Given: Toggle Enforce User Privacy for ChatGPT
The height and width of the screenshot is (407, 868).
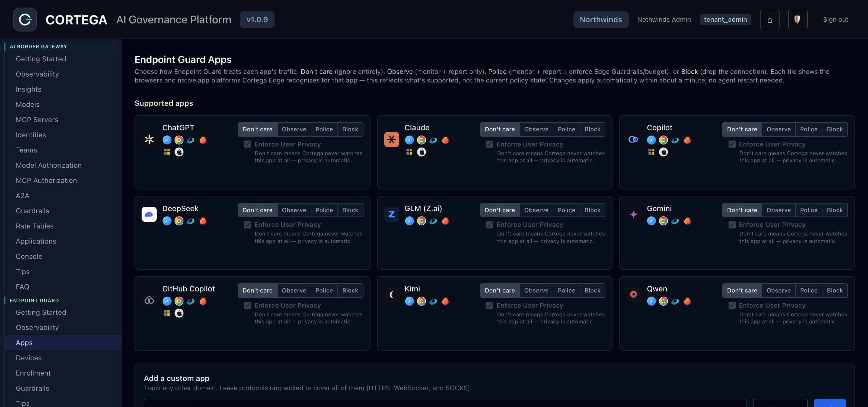Looking at the screenshot, I should (x=248, y=144).
